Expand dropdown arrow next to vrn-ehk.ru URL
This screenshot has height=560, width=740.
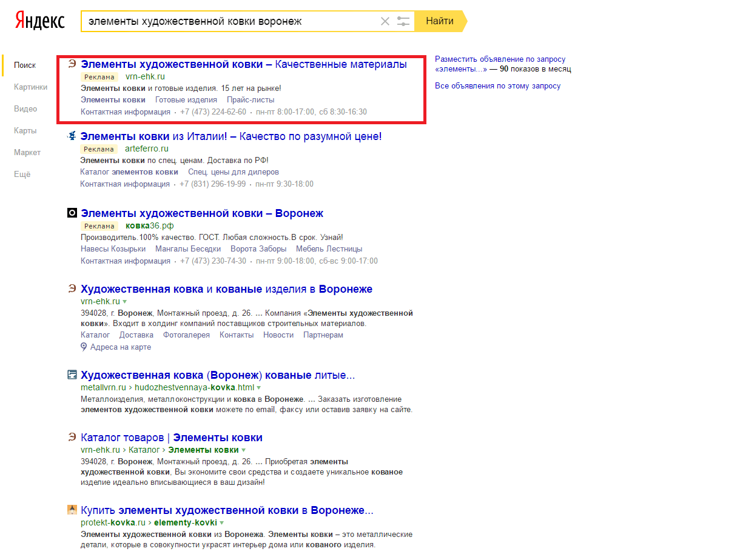point(125,301)
